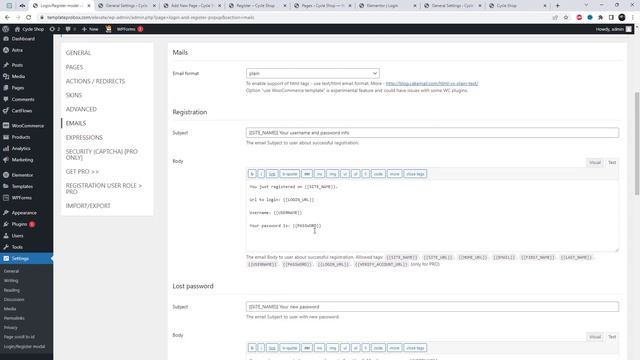The image size is (640, 360).
Task: Open the Astra theme menu
Action: coord(17,50)
